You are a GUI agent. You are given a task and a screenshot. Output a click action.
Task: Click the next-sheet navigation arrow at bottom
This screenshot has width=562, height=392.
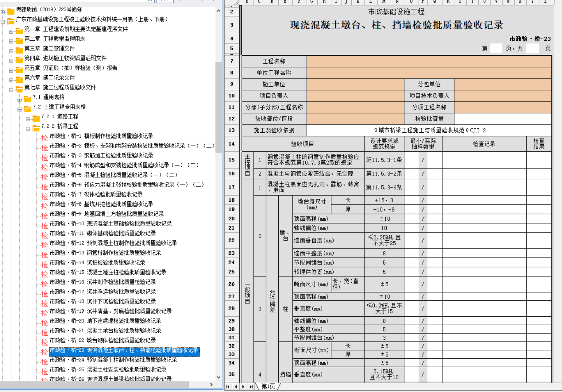243,387
